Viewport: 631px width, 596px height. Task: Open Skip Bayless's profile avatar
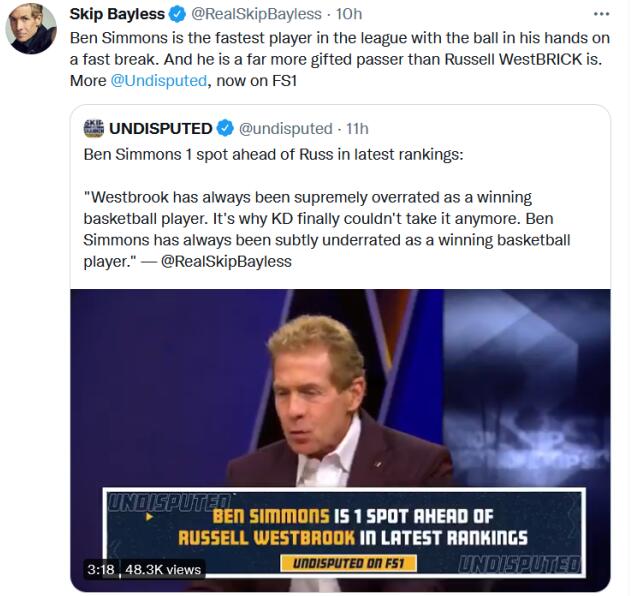pyautogui.click(x=30, y=30)
